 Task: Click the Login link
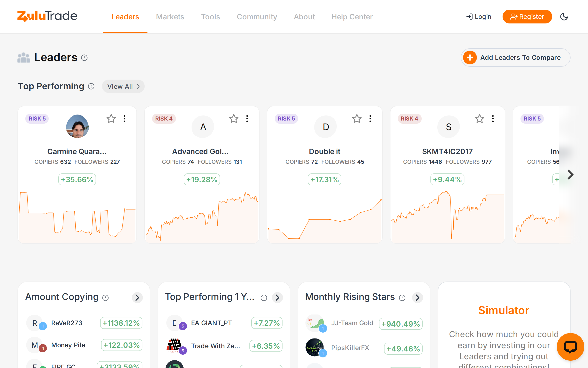tap(479, 17)
